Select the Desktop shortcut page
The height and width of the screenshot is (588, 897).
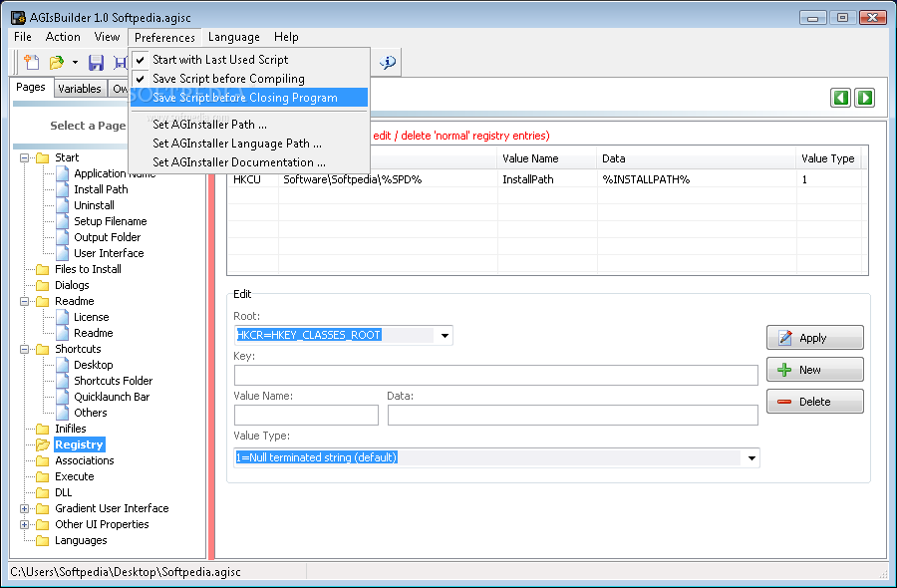[x=94, y=365]
